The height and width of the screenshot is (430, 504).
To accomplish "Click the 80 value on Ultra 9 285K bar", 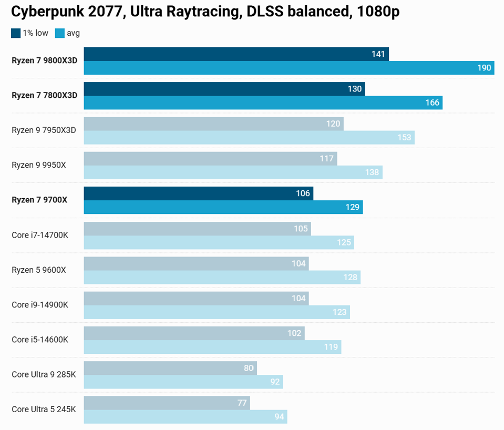I will pos(249,368).
